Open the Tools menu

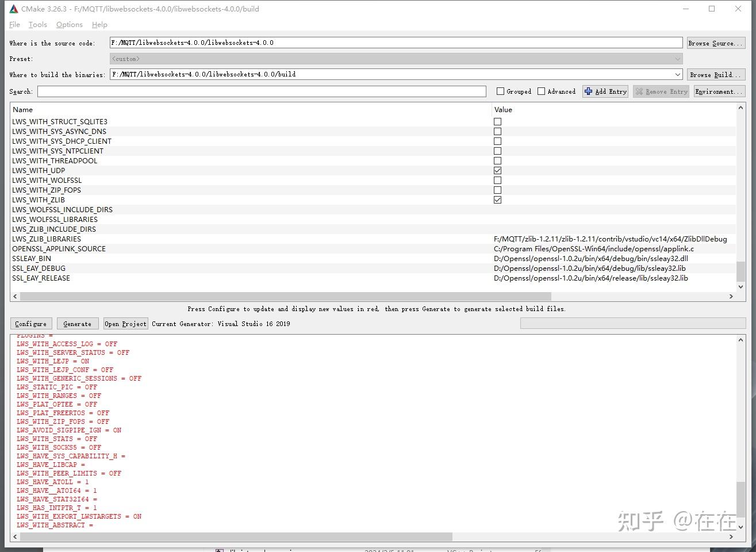(37, 24)
